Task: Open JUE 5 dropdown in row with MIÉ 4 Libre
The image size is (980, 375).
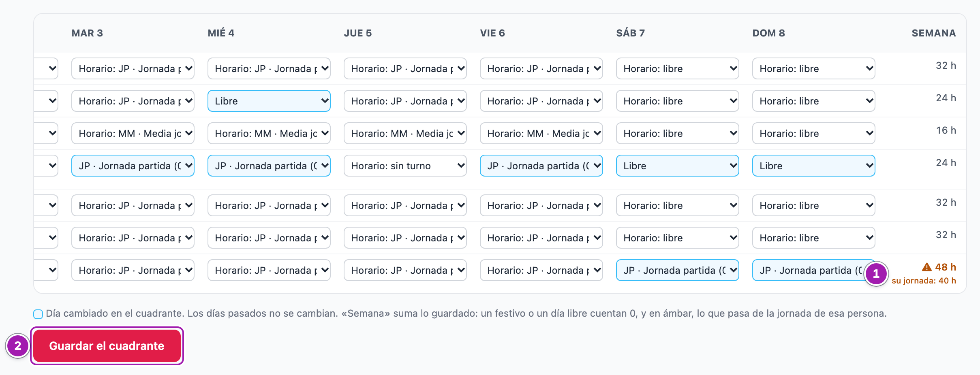Action: (x=405, y=101)
